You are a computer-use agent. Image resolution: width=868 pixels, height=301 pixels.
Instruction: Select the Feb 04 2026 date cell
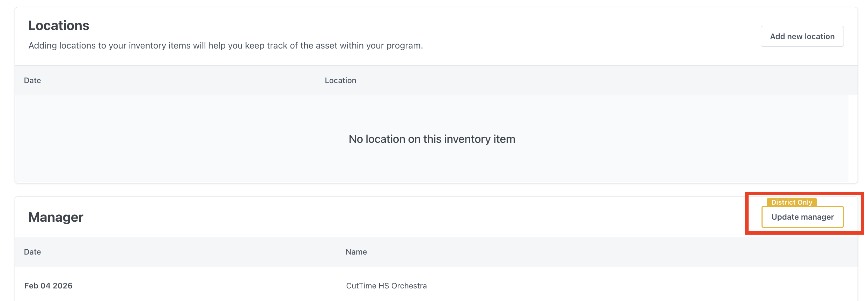point(49,286)
